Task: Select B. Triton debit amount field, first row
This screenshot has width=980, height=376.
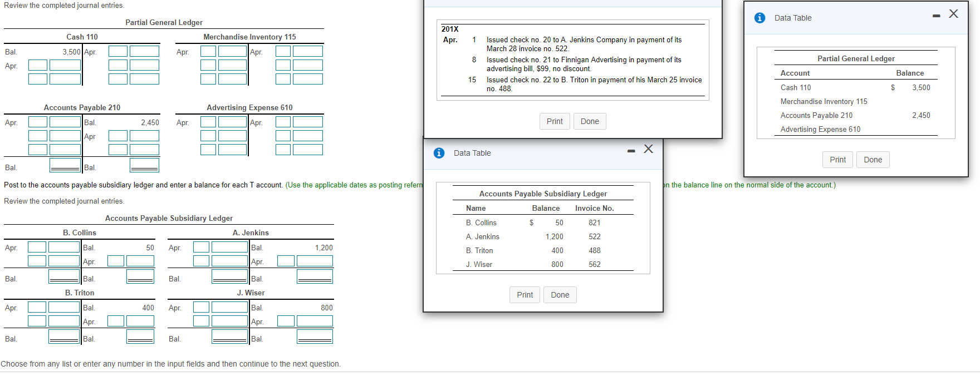Action: pos(64,307)
